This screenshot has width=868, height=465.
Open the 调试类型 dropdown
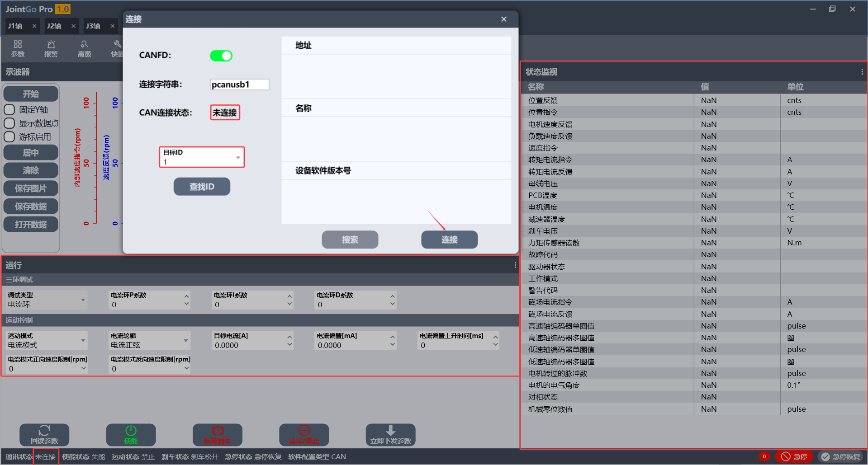pyautogui.click(x=47, y=300)
